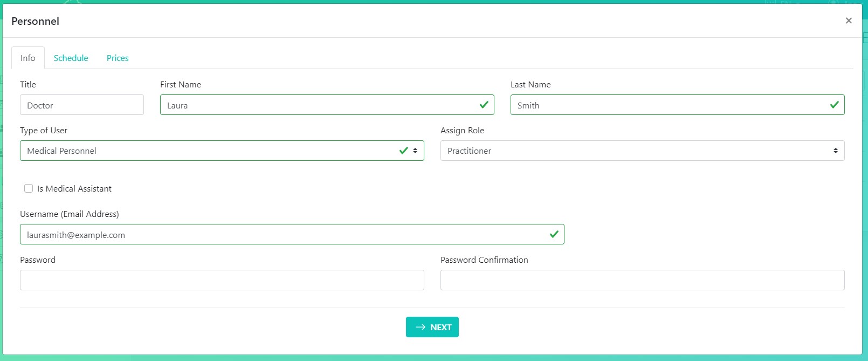
Task: Expand the Assign Role Practitioner dropdown
Action: 636,151
